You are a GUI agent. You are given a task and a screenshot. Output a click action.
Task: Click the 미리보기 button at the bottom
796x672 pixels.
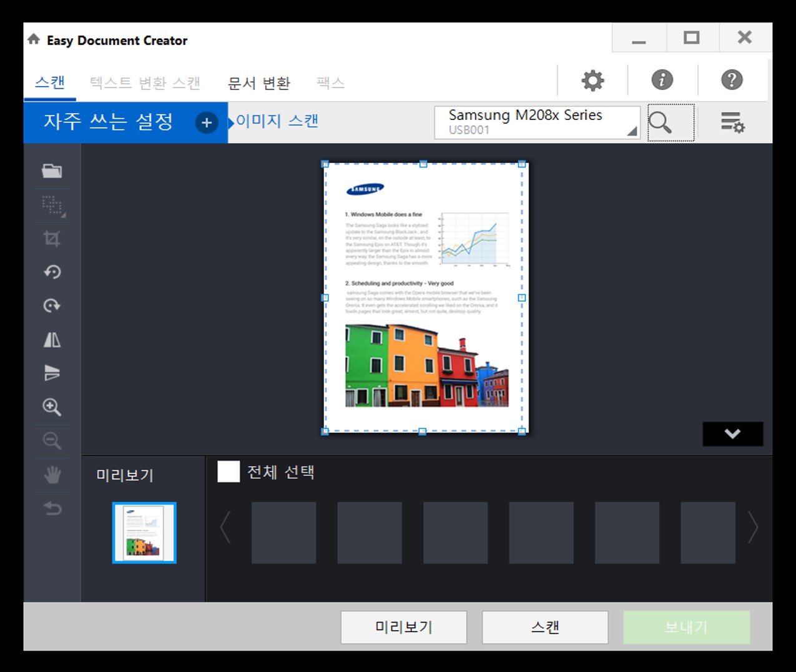coord(404,627)
